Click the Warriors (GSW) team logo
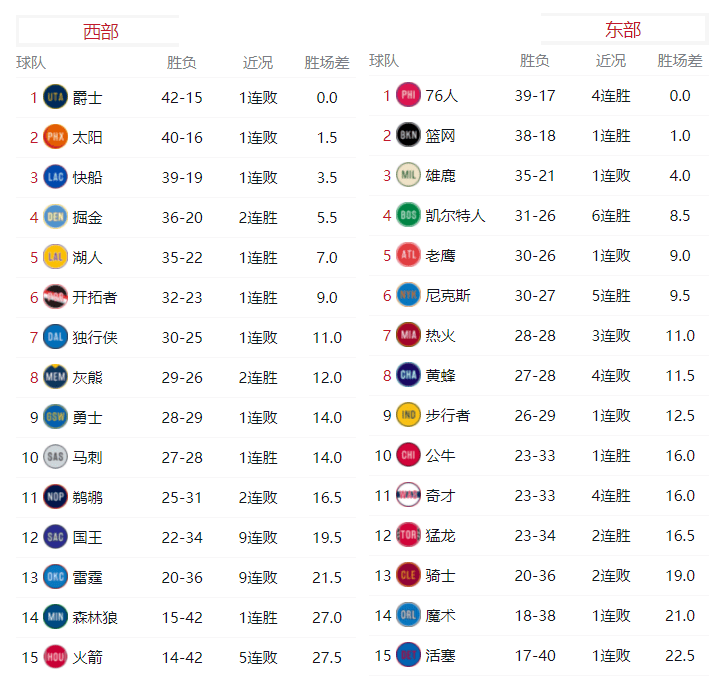This screenshot has width=721, height=688. click(x=55, y=418)
